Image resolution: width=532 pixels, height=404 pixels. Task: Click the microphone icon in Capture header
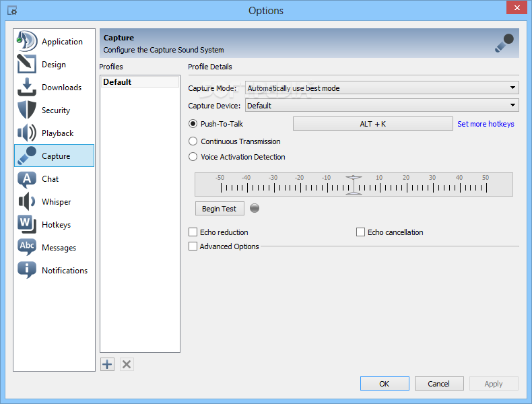(x=504, y=43)
